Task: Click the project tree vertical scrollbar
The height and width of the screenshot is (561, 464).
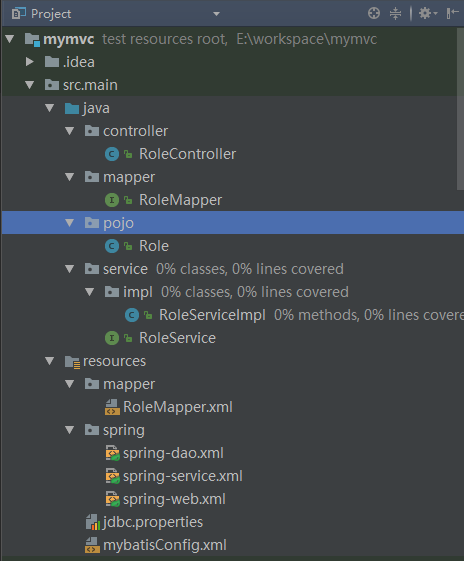Action: [460, 109]
